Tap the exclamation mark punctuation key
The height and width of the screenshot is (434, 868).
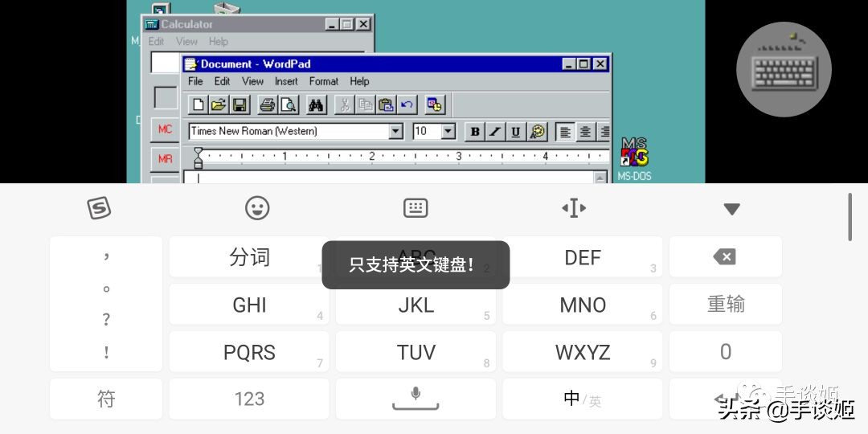106,352
